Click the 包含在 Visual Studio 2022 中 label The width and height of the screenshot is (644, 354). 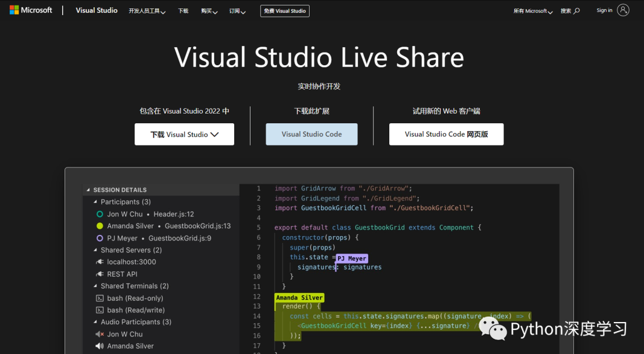[185, 111]
